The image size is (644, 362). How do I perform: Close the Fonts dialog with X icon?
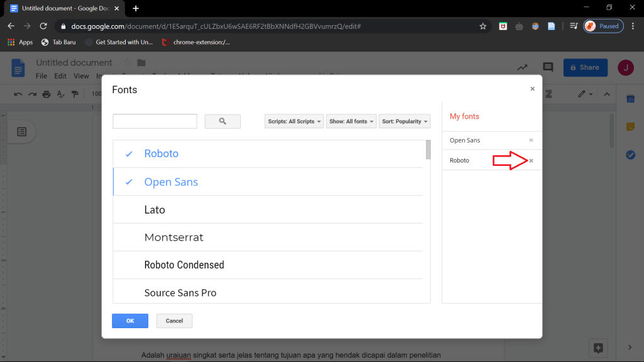tap(532, 89)
